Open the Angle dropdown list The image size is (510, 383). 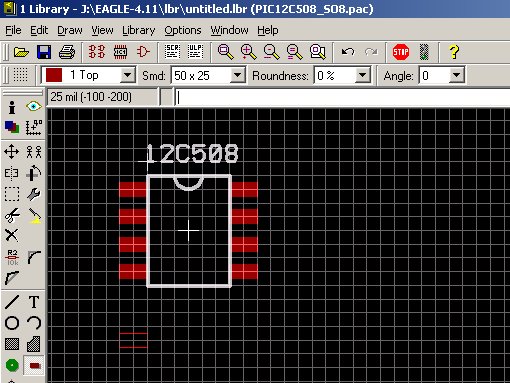pyautogui.click(x=456, y=75)
